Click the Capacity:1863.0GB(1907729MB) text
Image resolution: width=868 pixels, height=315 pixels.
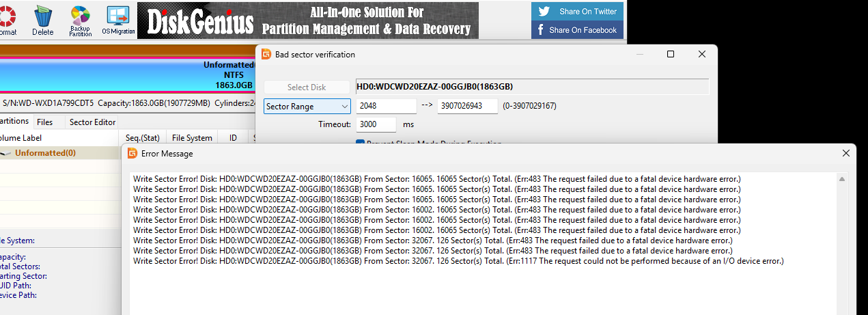[x=154, y=103]
